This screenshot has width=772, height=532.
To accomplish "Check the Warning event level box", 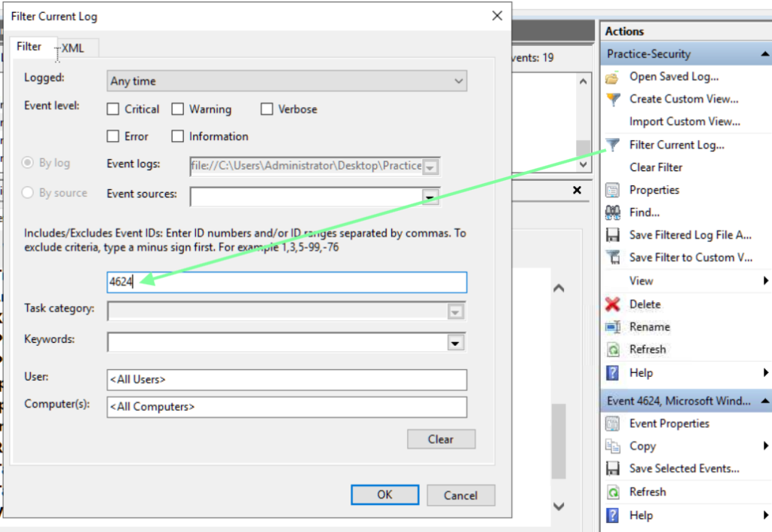I will pyautogui.click(x=178, y=109).
